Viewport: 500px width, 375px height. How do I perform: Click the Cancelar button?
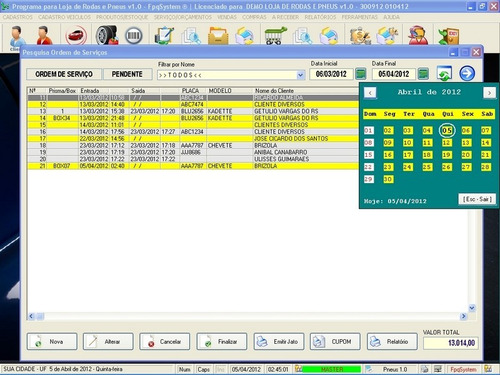click(x=165, y=342)
